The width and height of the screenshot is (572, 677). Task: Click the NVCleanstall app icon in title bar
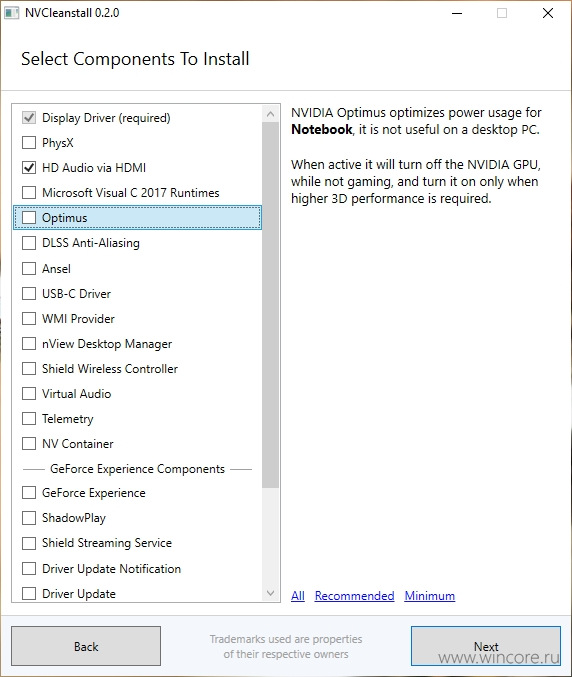click(12, 13)
